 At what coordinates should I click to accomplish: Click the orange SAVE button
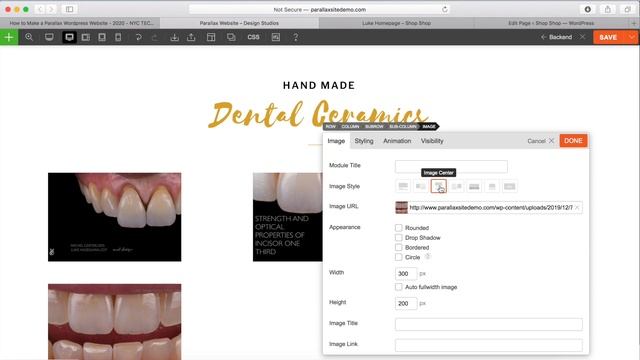(608, 37)
